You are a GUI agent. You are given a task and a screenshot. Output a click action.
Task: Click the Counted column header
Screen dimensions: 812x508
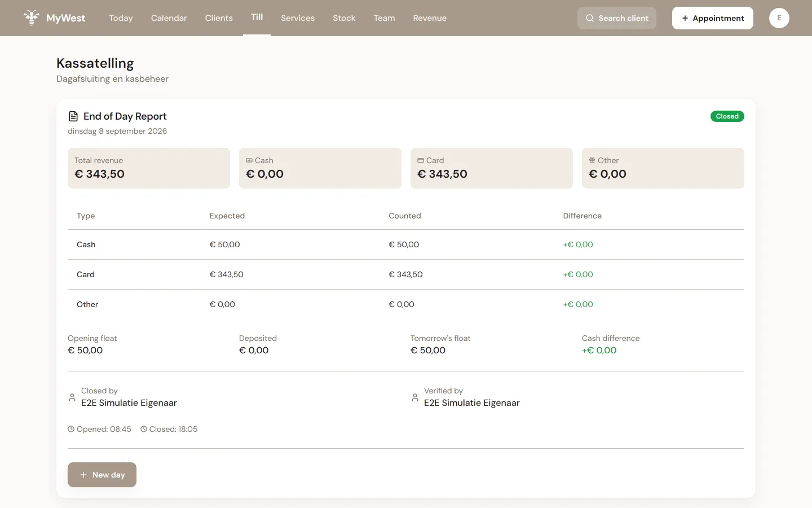tap(405, 216)
